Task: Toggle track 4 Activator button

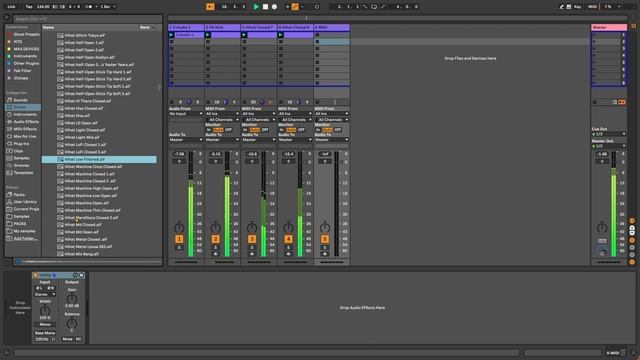Action: pos(288,239)
